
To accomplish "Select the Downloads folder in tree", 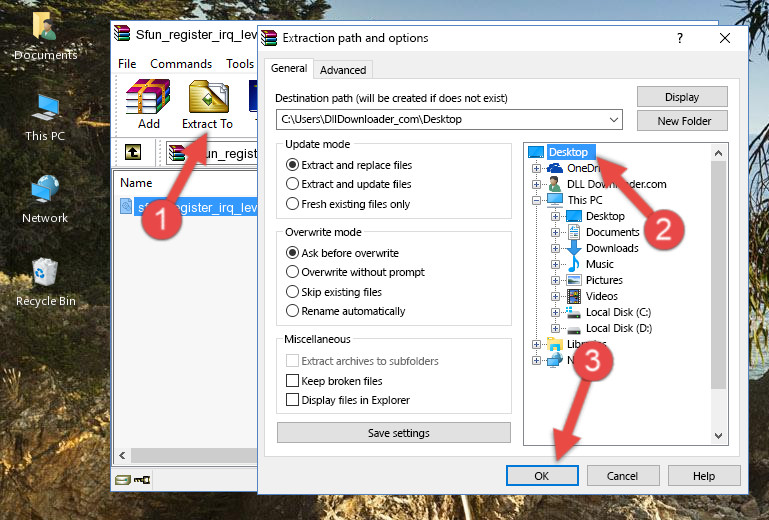I will (x=611, y=248).
